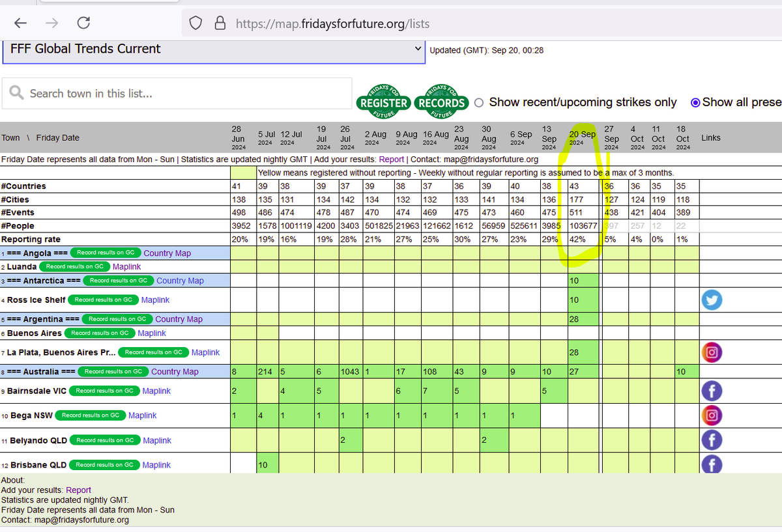
Task: Click the Report link in the header note
Action: (392, 160)
